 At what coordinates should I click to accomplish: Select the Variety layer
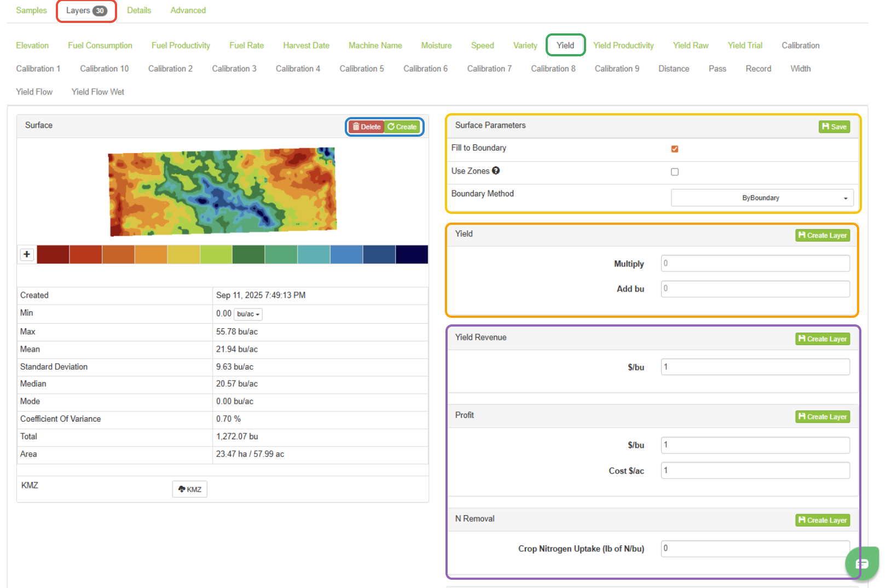tap(525, 45)
